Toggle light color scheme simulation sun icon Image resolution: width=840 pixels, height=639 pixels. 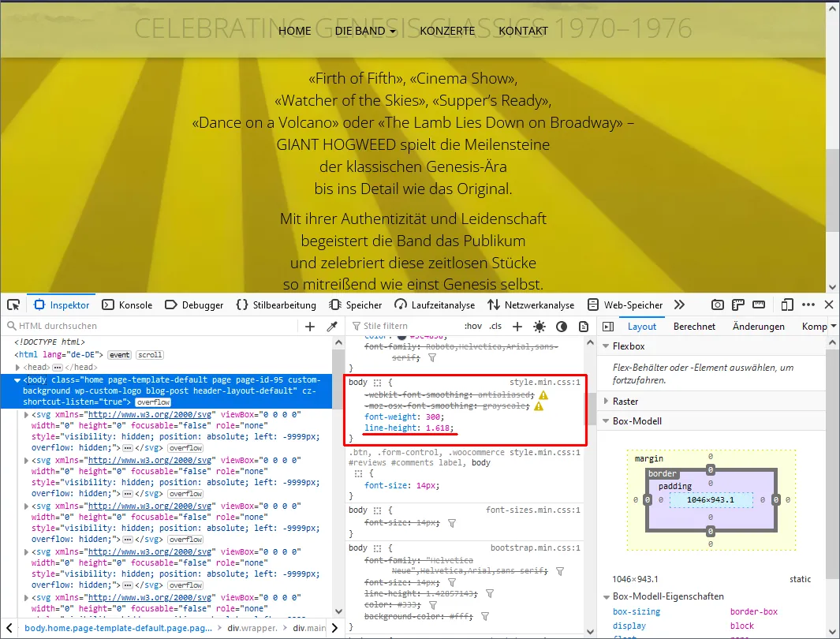pyautogui.click(x=539, y=326)
